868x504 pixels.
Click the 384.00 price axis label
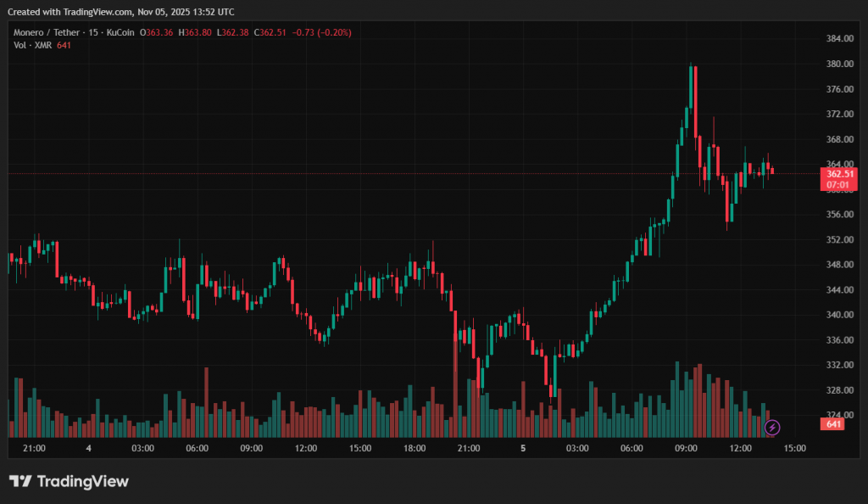[x=839, y=39]
